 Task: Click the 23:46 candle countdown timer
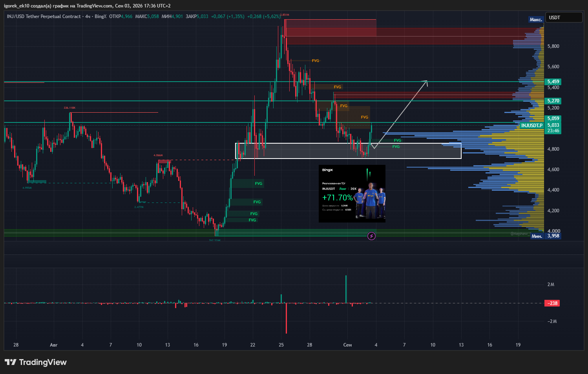pos(553,131)
